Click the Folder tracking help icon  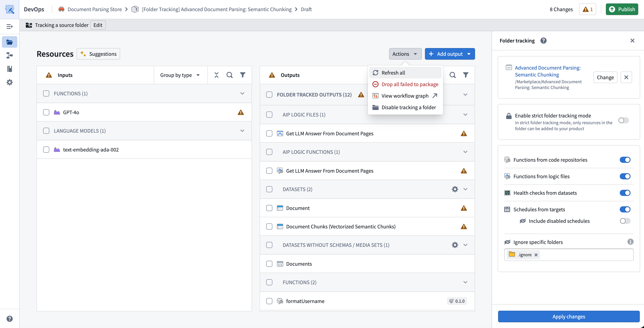click(x=543, y=40)
